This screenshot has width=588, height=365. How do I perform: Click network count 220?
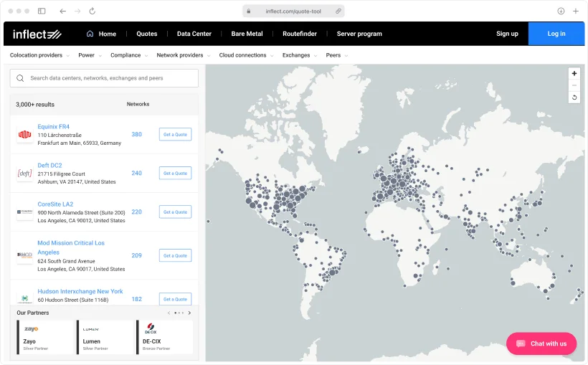(x=136, y=212)
